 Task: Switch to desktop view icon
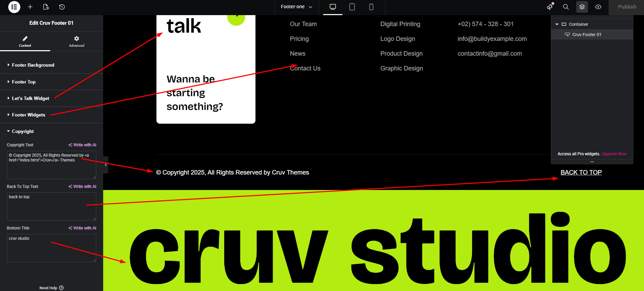click(332, 7)
